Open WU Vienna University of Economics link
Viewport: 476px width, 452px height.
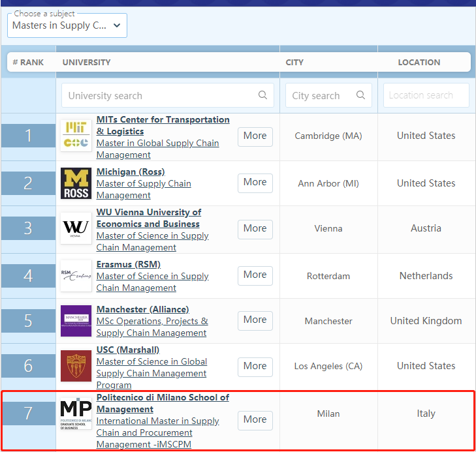pos(149,218)
